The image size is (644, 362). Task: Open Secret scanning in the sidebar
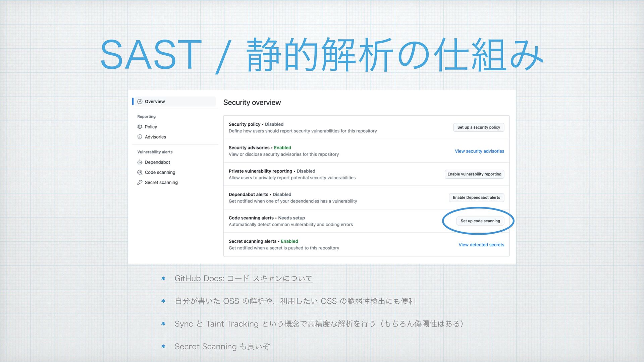pyautogui.click(x=161, y=182)
